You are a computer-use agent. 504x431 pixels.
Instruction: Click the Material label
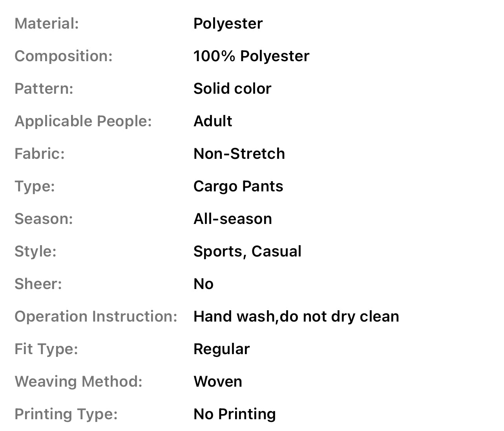click(47, 24)
